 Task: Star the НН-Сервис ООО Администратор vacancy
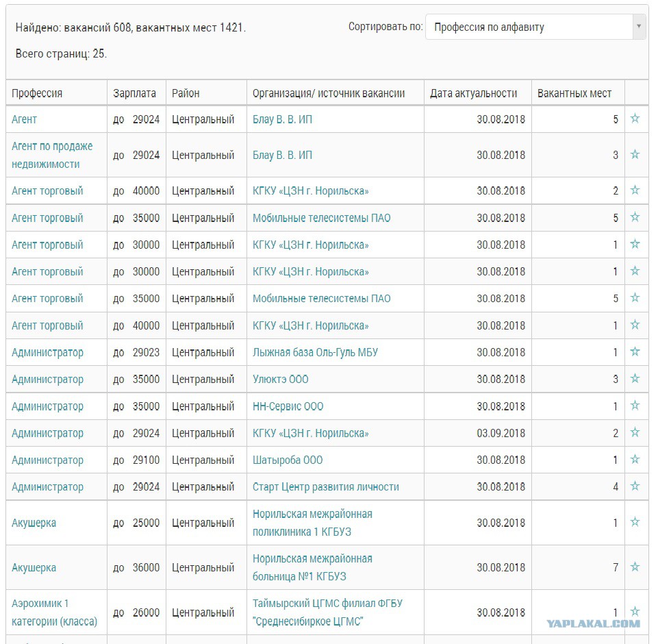[635, 405]
